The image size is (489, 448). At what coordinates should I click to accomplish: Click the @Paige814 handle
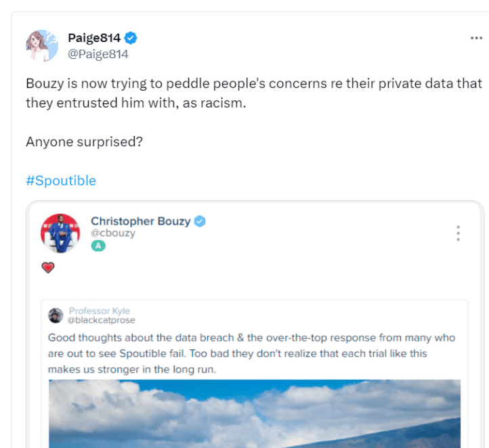(98, 54)
